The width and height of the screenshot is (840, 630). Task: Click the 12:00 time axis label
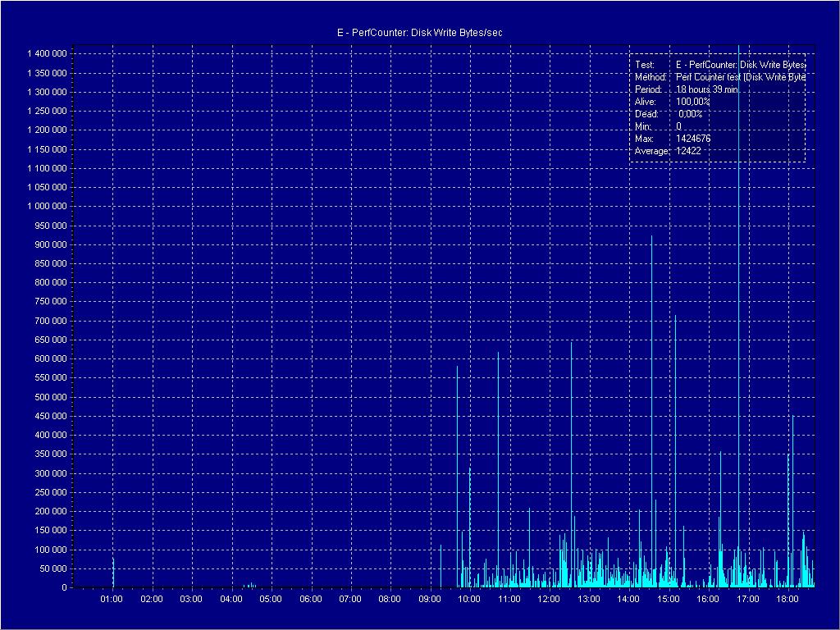[x=549, y=600]
